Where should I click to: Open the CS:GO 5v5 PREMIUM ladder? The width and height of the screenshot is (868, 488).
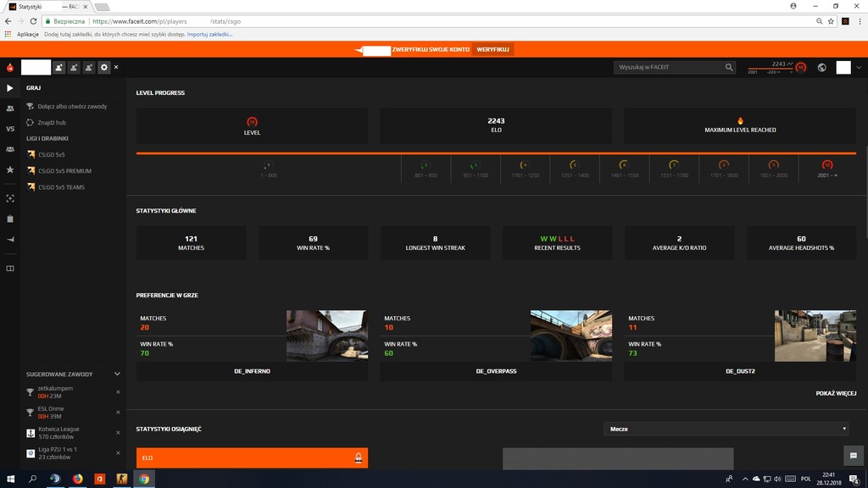[64, 171]
